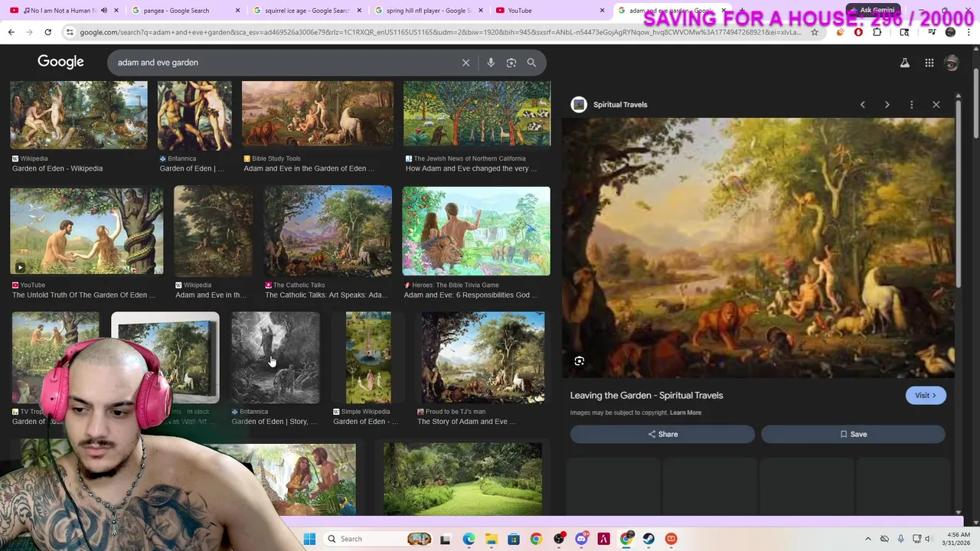Show hidden system tray icons
Screen dimensions: 980x551
click(867, 539)
